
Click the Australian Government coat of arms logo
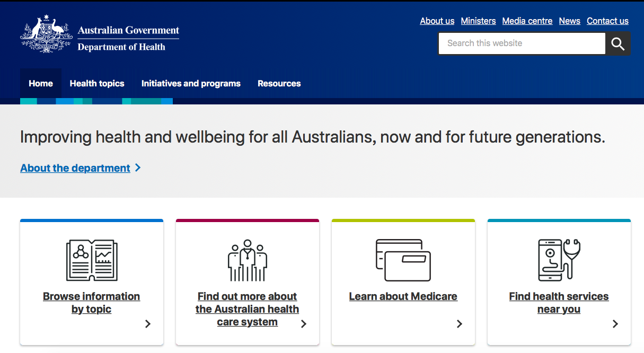coord(46,34)
